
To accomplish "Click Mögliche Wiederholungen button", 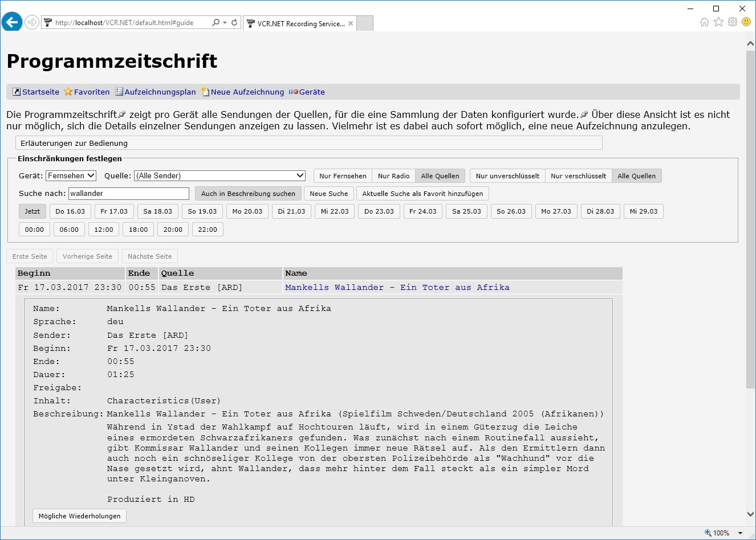I will 79,516.
